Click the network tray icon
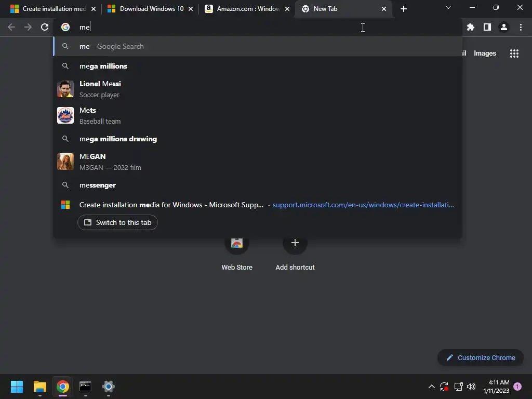Screen dimensions: 532x399 click(x=458, y=387)
